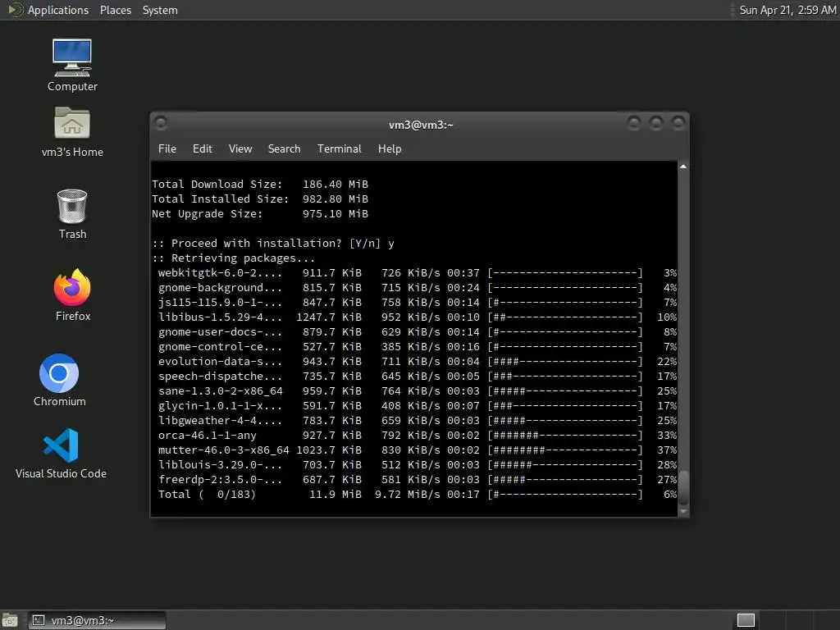This screenshot has width=840, height=630.
Task: Click the show desktop icon in bottom panel
Action: [10, 620]
